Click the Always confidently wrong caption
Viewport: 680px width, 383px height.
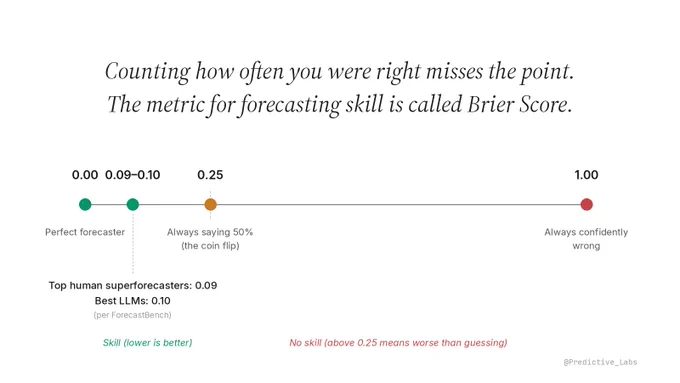coord(586,239)
